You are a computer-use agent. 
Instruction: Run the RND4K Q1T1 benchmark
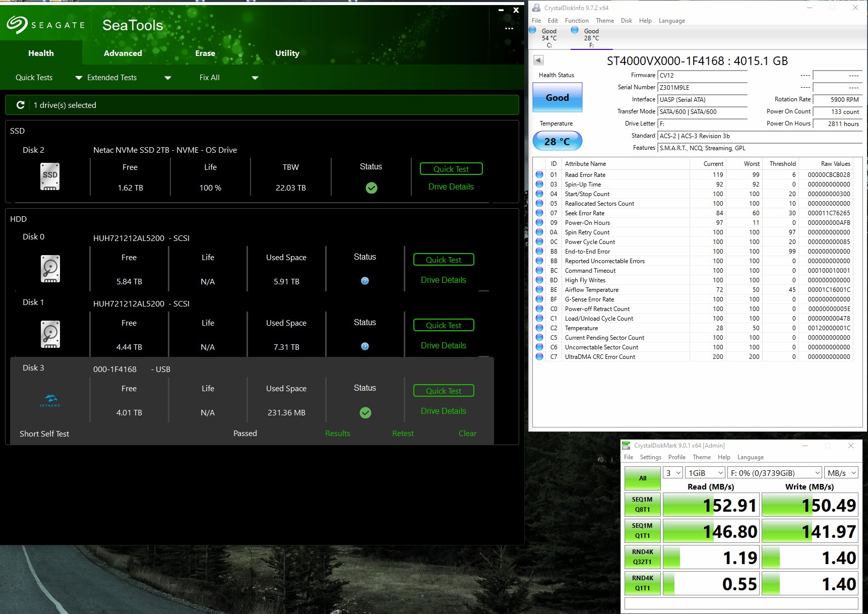coord(643,583)
